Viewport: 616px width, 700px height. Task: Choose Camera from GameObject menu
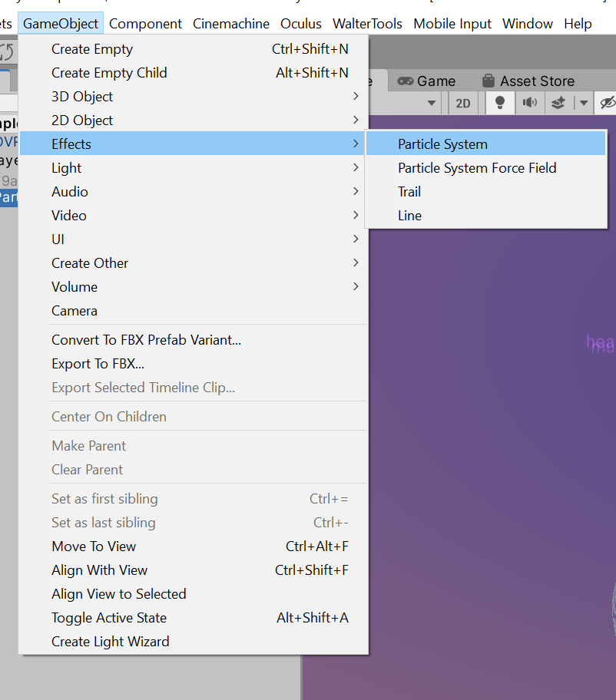[x=194, y=311]
